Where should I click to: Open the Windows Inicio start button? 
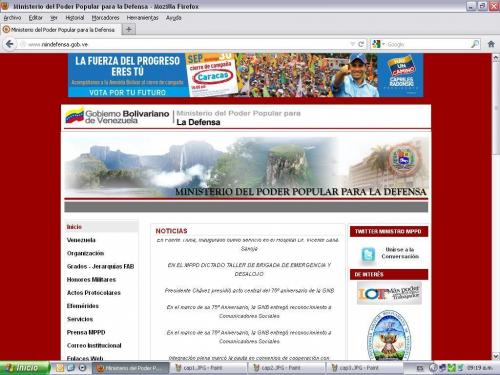point(25,368)
